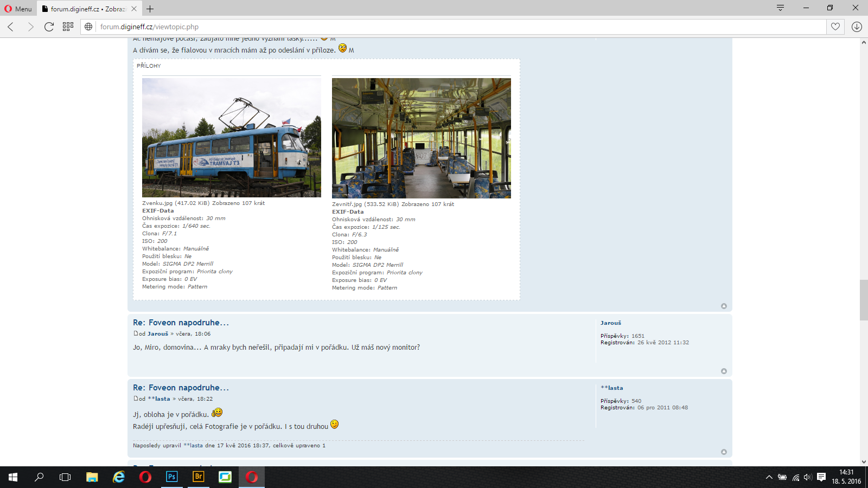Show hidden system tray icons
The height and width of the screenshot is (488, 868).
point(769,477)
